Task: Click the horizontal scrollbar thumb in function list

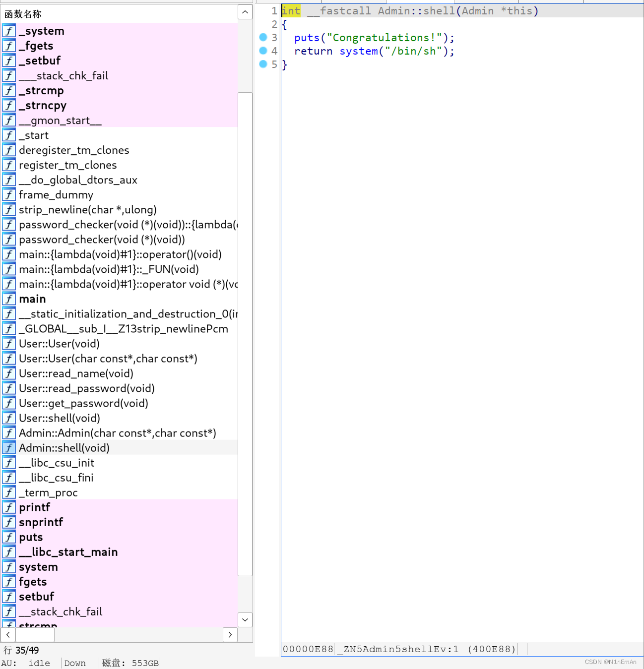Action: click(34, 635)
